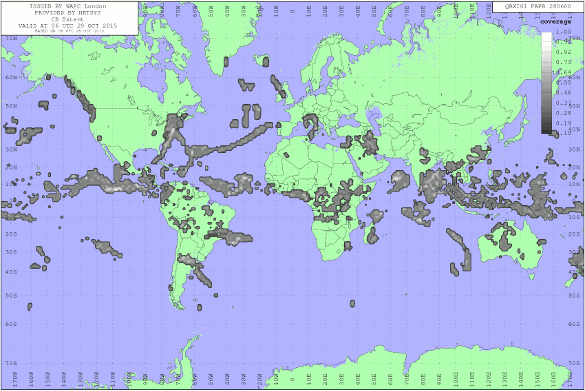
Task: Click the 0.19 legend value
Action: 563,123
